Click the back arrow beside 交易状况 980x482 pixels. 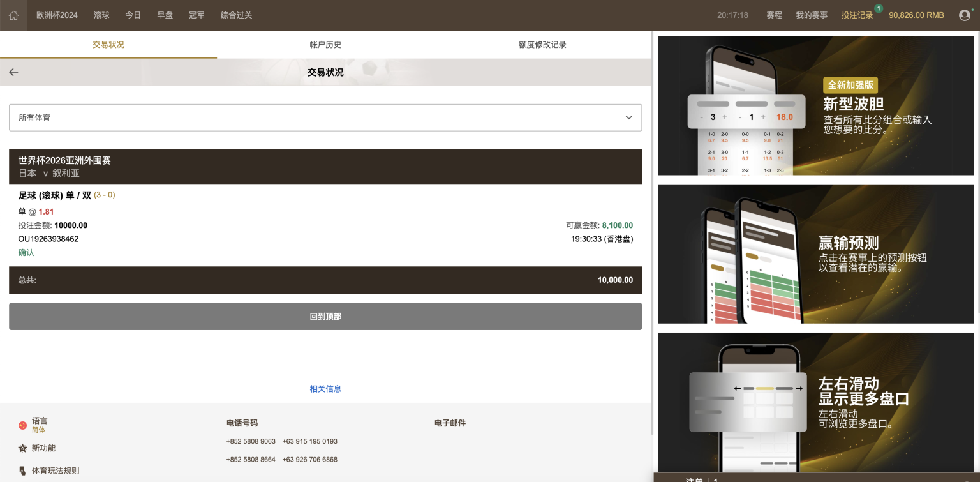pos(13,72)
